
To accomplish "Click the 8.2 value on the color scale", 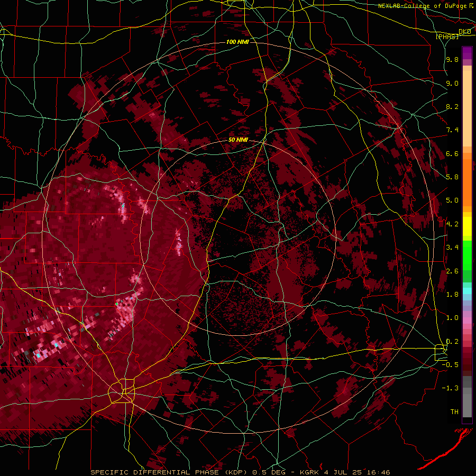I will (452, 106).
